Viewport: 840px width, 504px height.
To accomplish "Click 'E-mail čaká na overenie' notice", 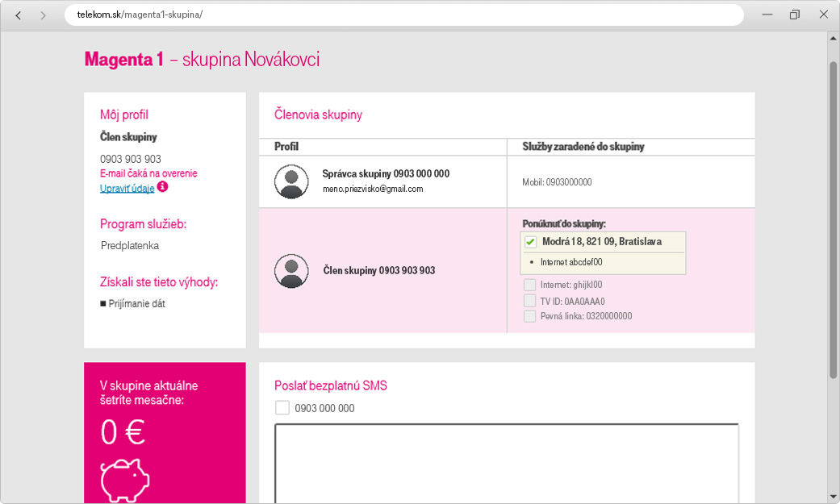I will click(x=148, y=173).
